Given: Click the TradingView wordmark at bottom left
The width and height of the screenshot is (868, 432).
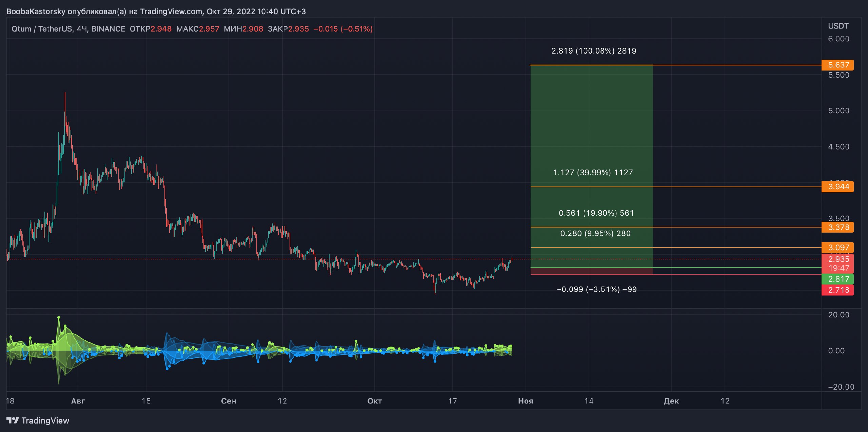Looking at the screenshot, I should [45, 420].
